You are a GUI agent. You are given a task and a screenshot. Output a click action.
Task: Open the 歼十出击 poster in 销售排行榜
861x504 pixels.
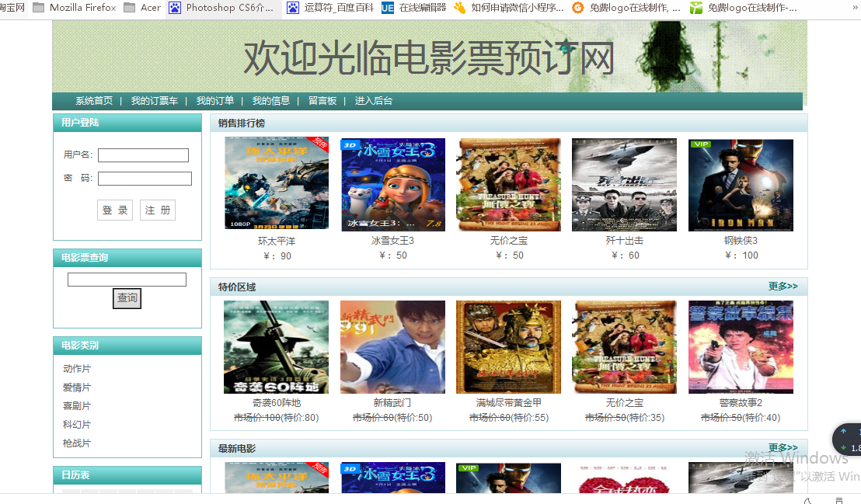pyautogui.click(x=624, y=185)
